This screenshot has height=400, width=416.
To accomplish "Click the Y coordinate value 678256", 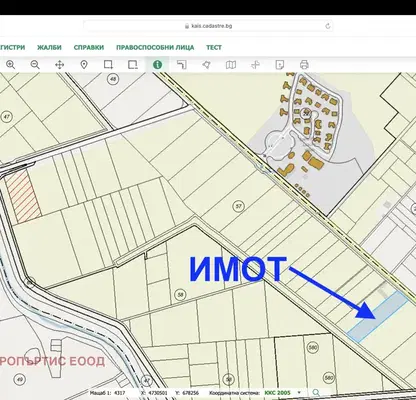I will [190, 393].
